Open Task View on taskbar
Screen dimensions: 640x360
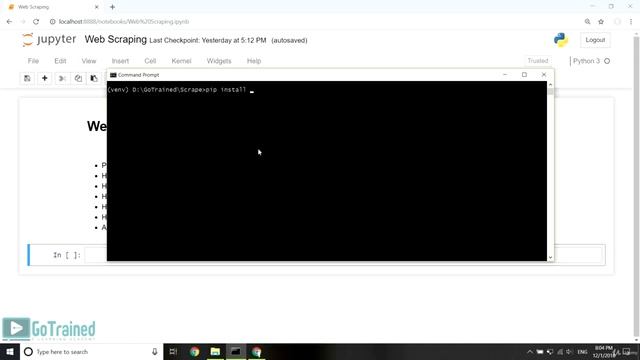(x=173, y=351)
